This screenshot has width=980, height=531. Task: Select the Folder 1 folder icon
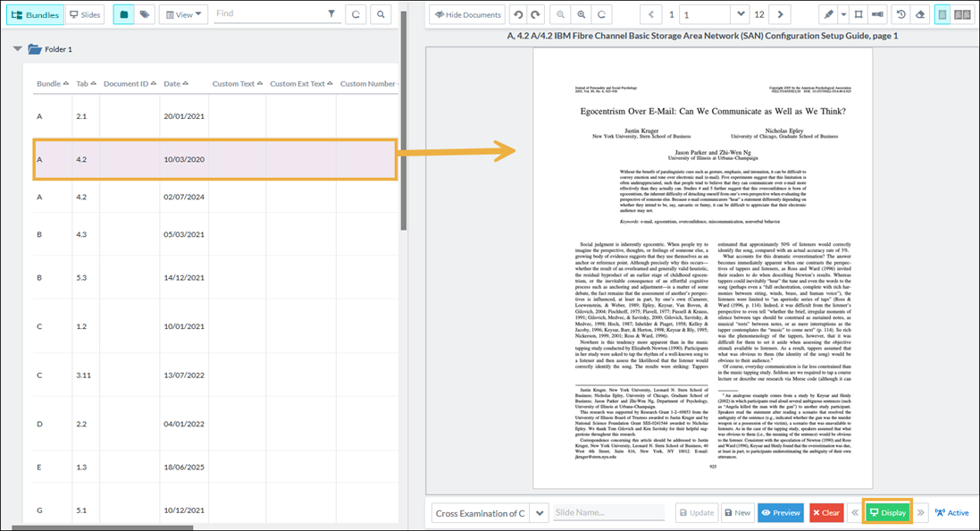coord(34,49)
